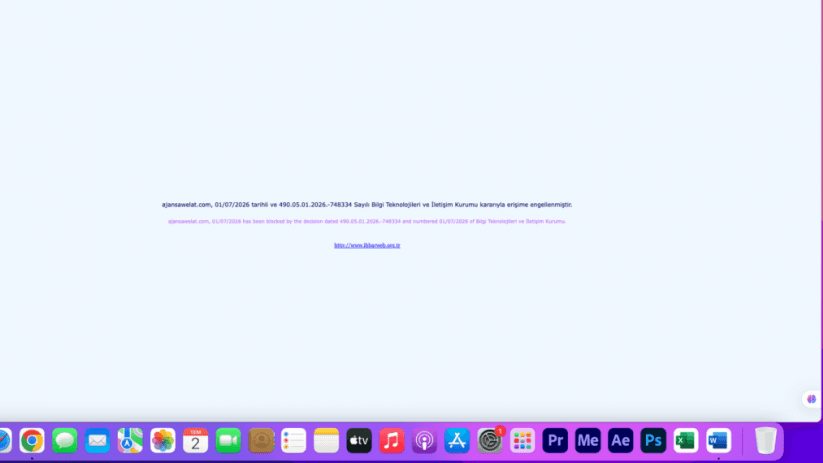Open Google Chrome from the dock
This screenshot has width=823, height=463.
32,440
